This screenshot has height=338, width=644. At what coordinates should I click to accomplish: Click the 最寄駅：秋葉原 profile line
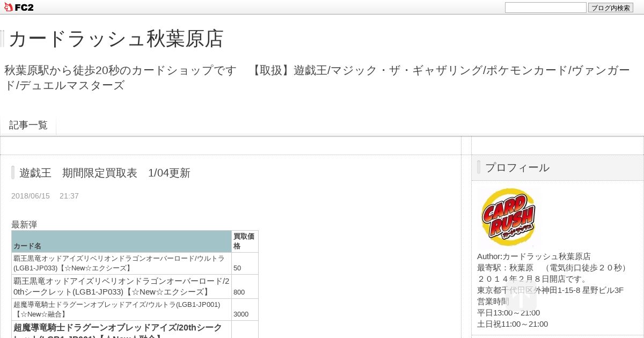[553, 268]
